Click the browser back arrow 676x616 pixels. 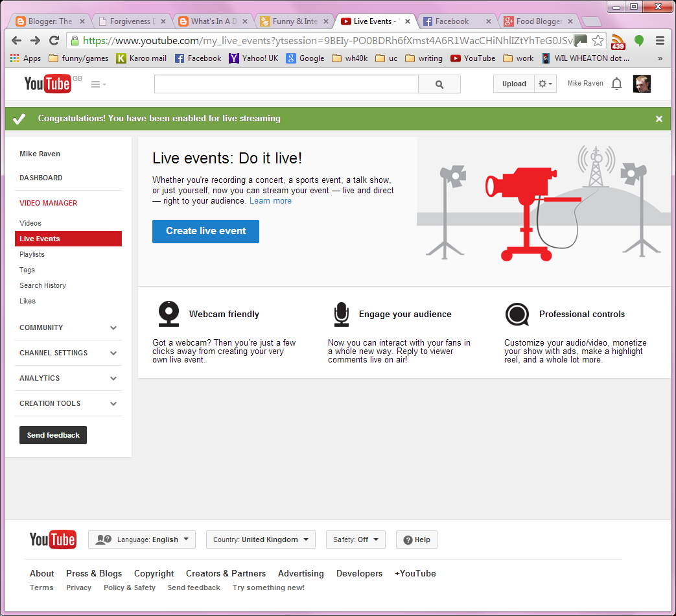[x=16, y=41]
